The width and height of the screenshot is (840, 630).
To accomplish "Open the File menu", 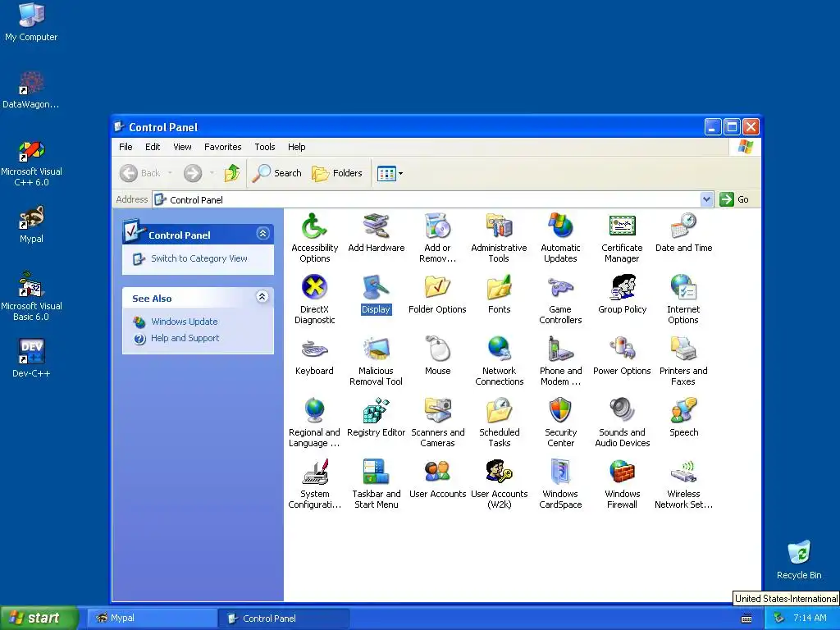I will (126, 147).
